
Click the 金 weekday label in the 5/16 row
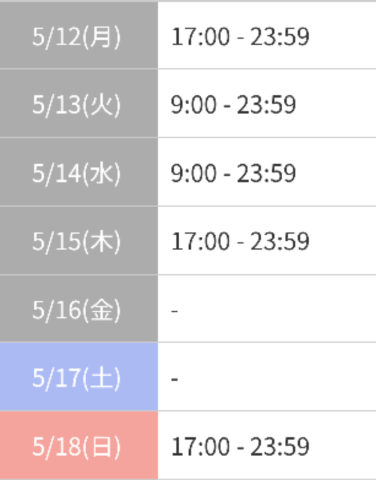point(101,310)
